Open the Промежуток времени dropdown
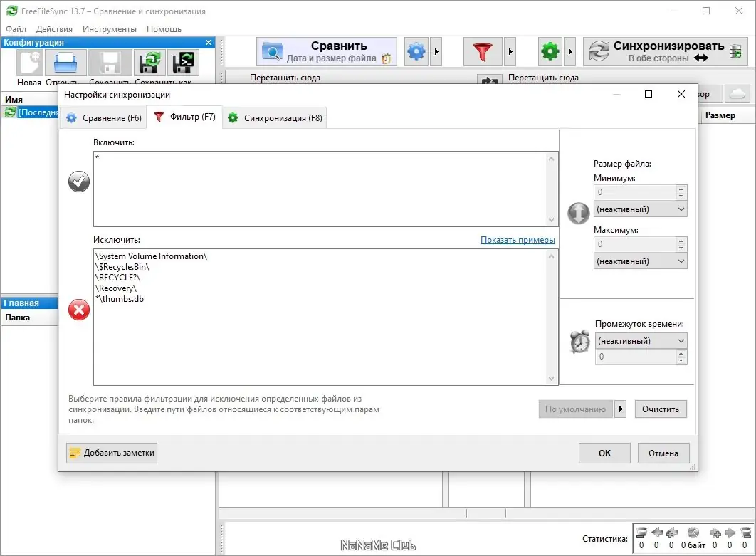Image resolution: width=756 pixels, height=556 pixels. click(641, 341)
